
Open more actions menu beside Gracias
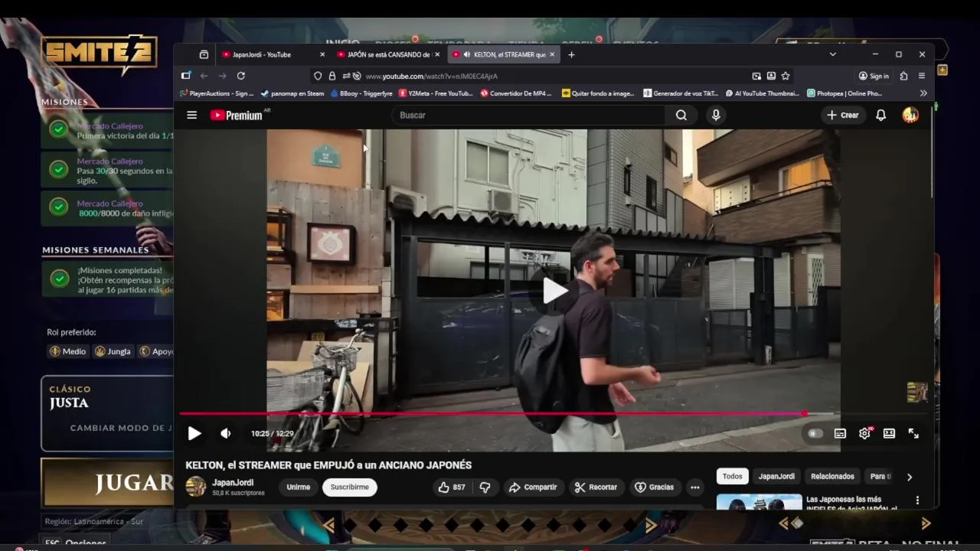[694, 487]
